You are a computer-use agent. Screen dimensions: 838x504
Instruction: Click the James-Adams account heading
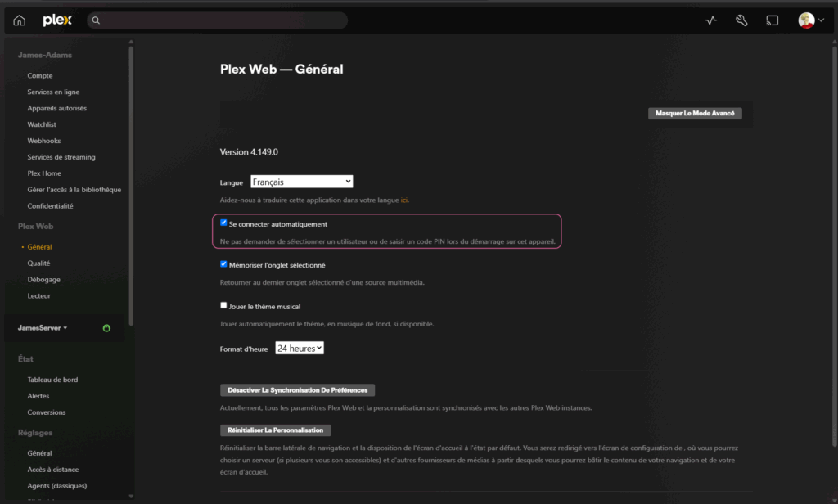click(x=45, y=55)
